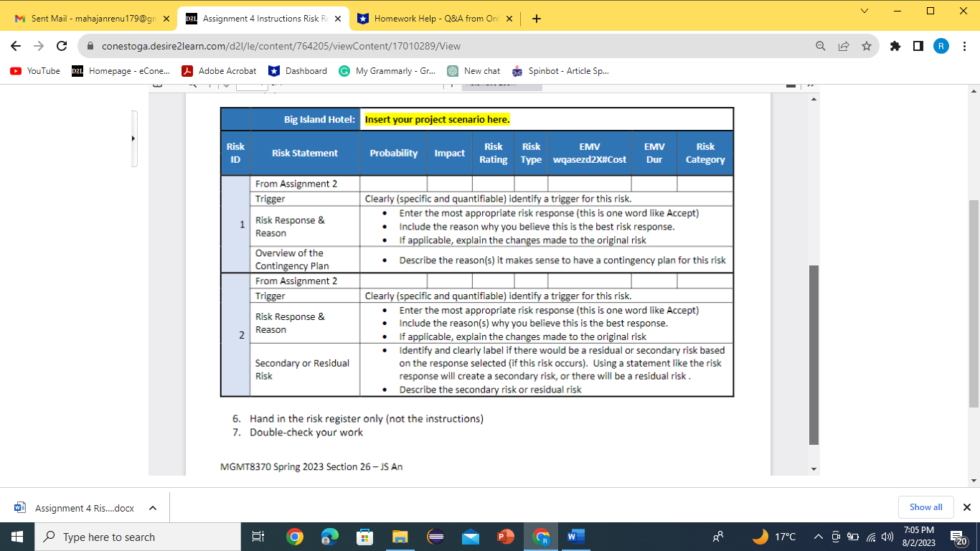
Task: Close the Assignment 4 Instructions tab
Action: coord(338,19)
